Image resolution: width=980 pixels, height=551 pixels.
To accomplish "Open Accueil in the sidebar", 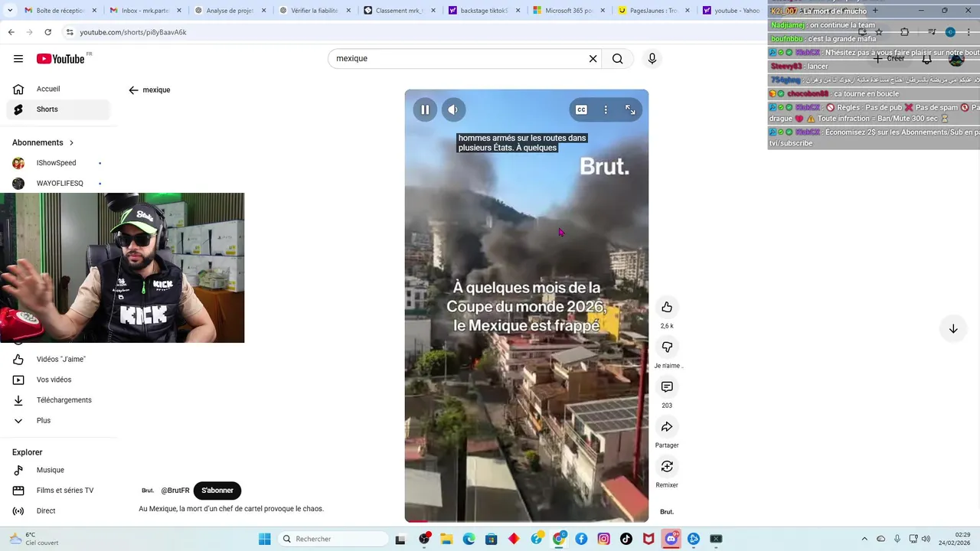I will [58, 89].
